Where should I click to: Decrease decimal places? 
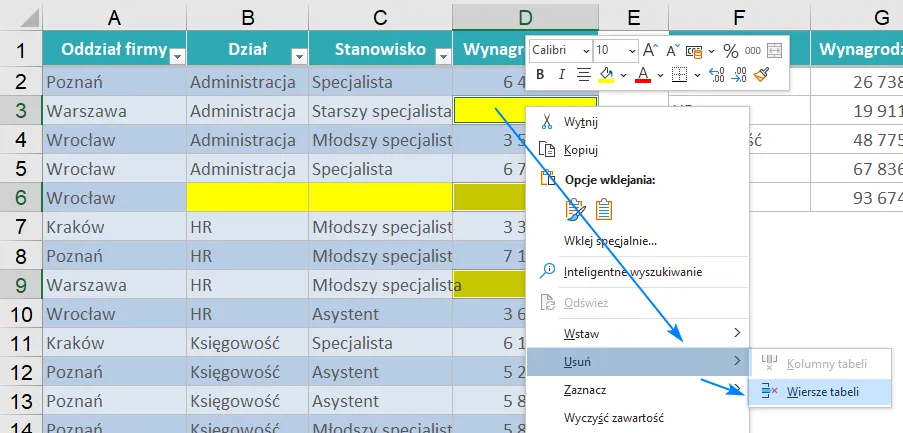pyautogui.click(x=738, y=74)
